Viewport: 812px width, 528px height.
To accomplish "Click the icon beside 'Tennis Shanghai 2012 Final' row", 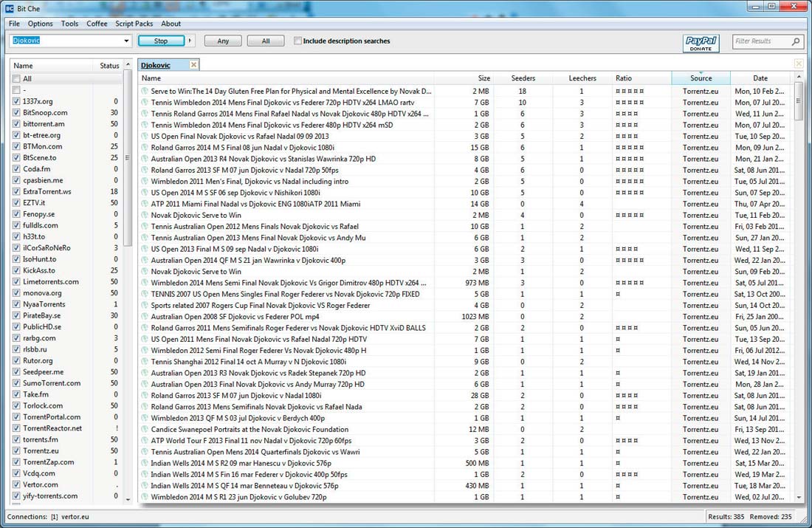I will pyautogui.click(x=145, y=362).
